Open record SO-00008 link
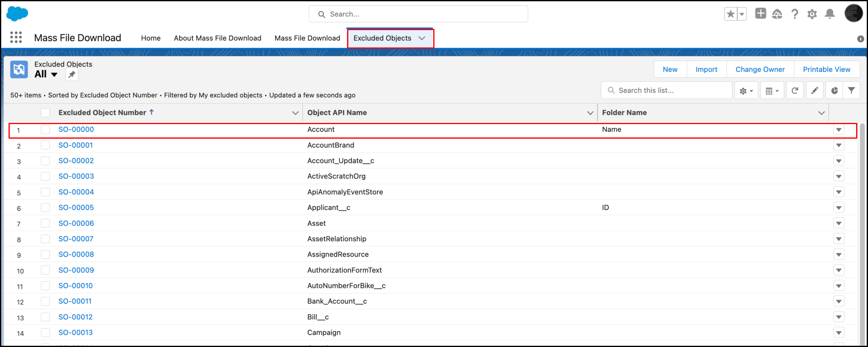Screen dimensions: 868x347 [76, 255]
